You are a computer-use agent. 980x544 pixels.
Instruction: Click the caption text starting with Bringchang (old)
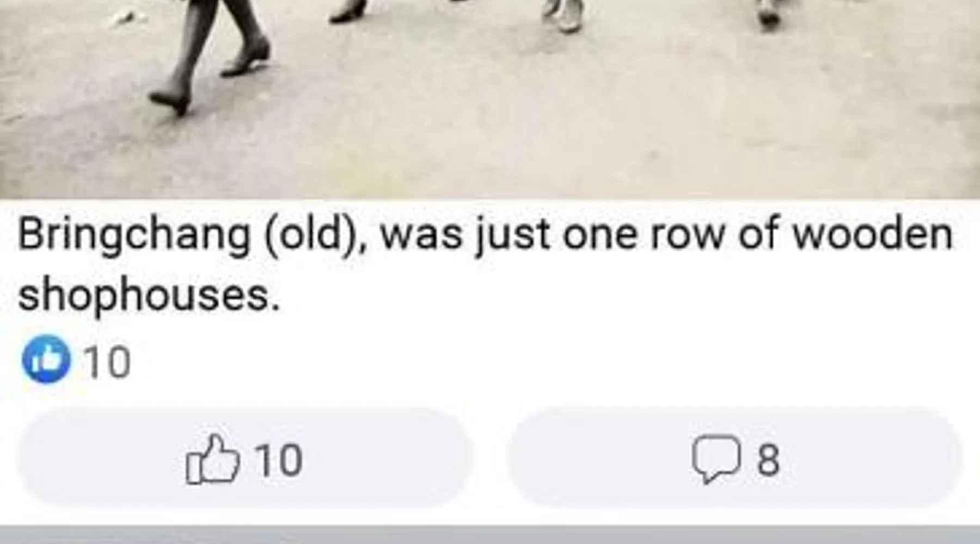click(x=485, y=264)
